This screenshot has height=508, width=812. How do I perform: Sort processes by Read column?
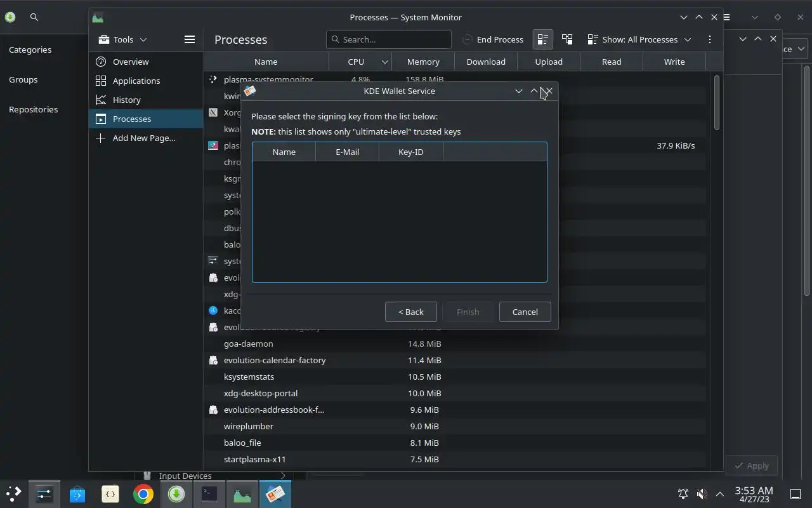pyautogui.click(x=612, y=62)
